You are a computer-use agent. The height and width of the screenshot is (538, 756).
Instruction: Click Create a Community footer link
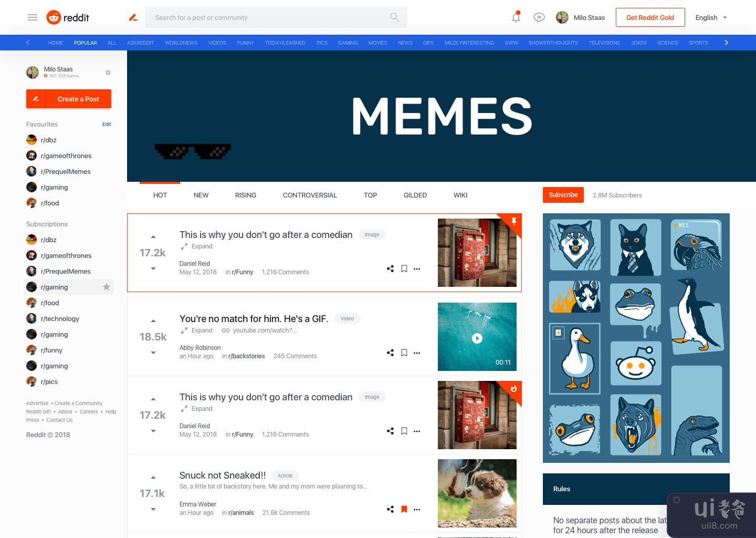click(78, 403)
